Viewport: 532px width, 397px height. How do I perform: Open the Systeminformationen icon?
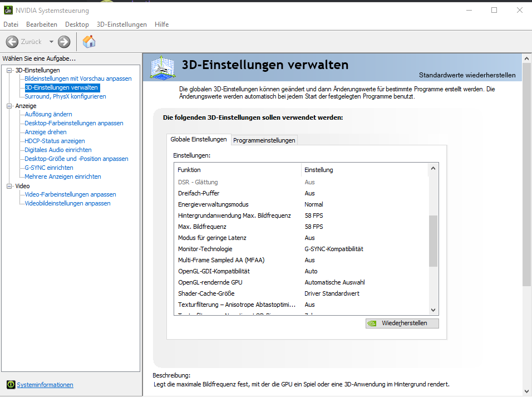coord(11,384)
